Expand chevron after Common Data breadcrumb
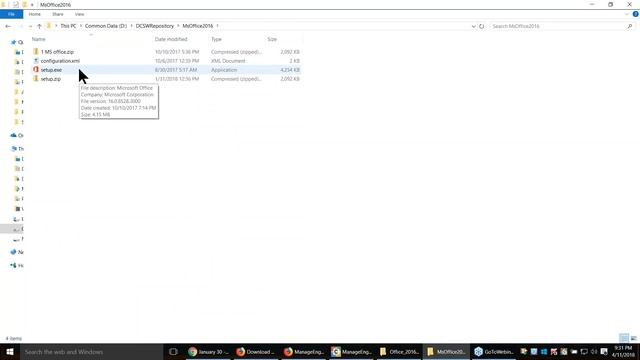This screenshot has width=640, height=360. 131,26
